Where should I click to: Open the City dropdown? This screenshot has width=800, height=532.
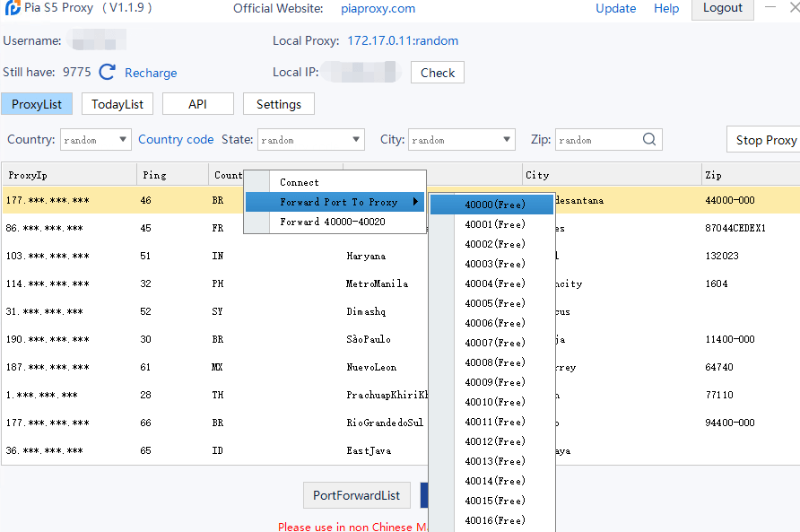pyautogui.click(x=508, y=139)
